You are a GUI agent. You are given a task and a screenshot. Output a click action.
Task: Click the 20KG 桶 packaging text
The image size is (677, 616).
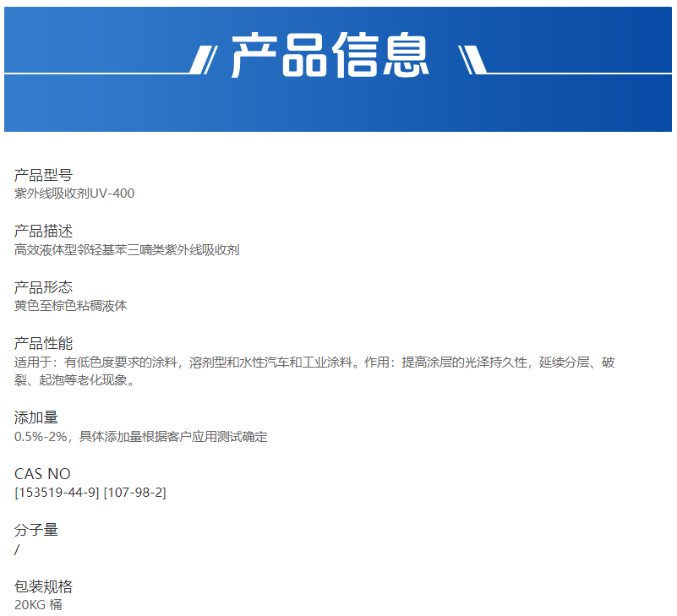38,605
